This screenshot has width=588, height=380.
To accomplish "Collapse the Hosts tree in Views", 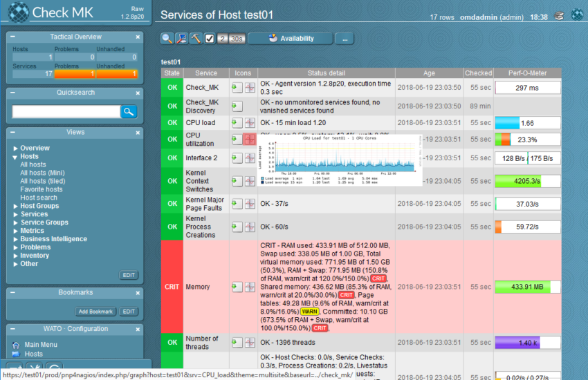I will (16, 156).
